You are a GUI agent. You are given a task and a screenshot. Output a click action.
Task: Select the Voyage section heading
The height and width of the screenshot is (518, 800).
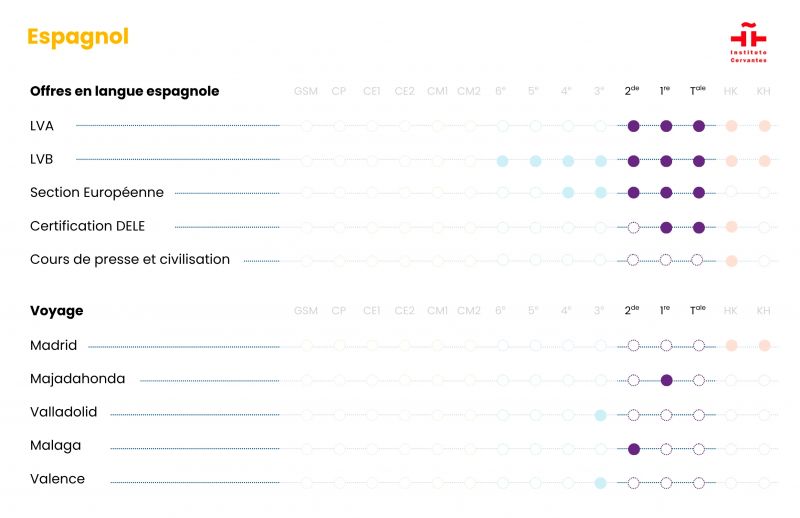tap(57, 311)
